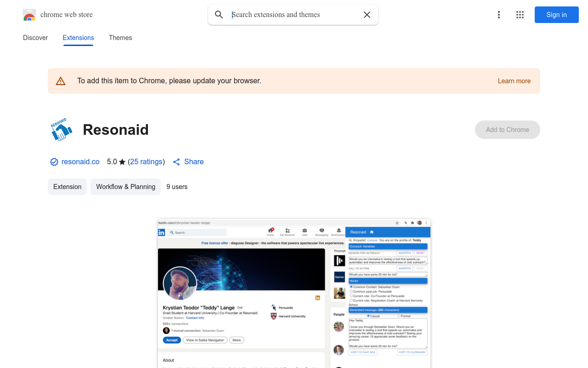This screenshot has width=588, height=368.
Task: Switch to the Discover tab
Action: (x=35, y=38)
